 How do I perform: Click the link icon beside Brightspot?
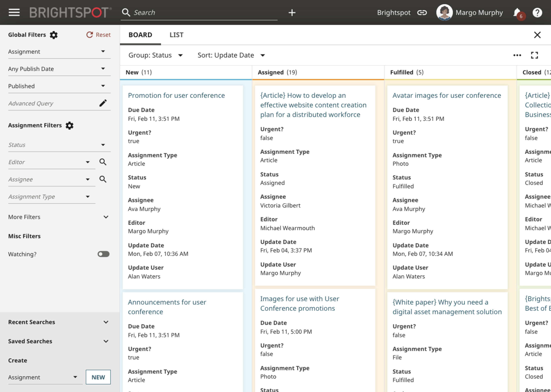[422, 13]
